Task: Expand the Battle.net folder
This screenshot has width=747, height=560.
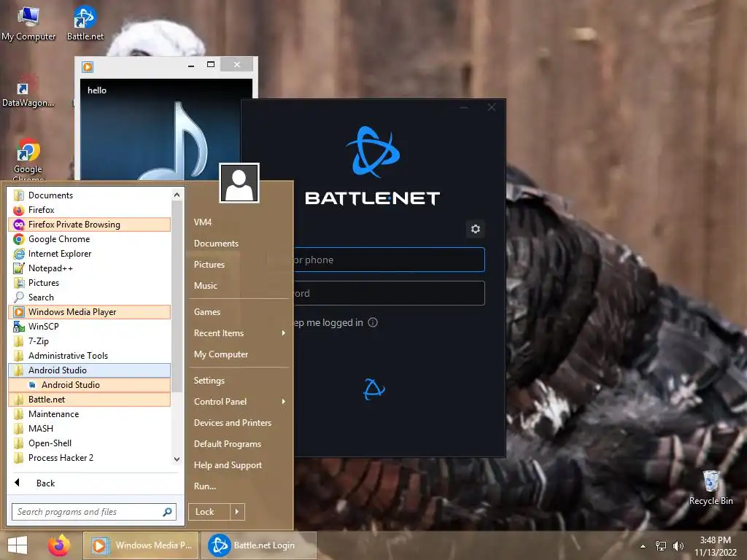Action: (90, 400)
